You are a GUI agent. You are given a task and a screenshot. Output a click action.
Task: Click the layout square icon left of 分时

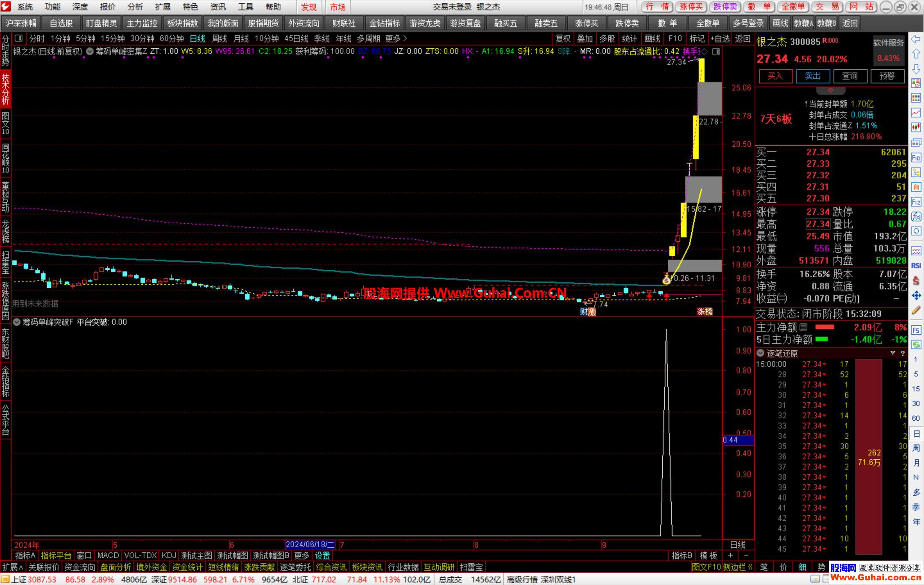tap(18, 38)
